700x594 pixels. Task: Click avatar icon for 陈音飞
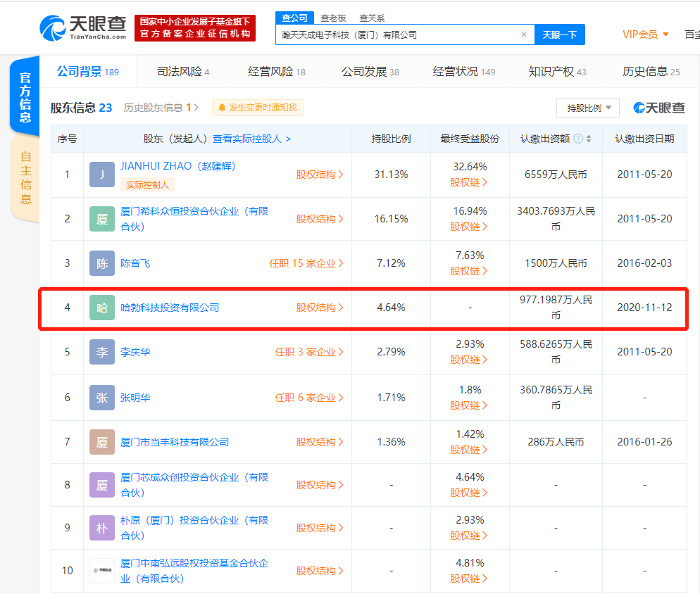coord(102,263)
